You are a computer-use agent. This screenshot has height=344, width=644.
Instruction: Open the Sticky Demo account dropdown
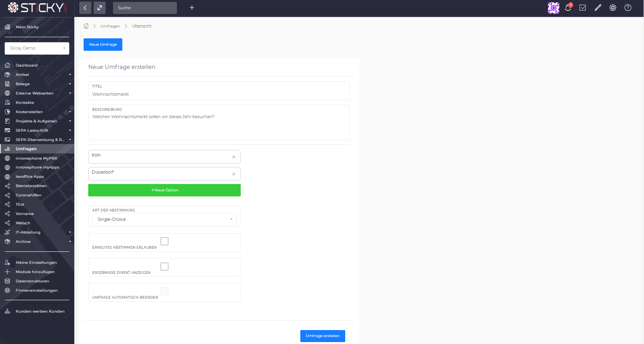click(37, 48)
